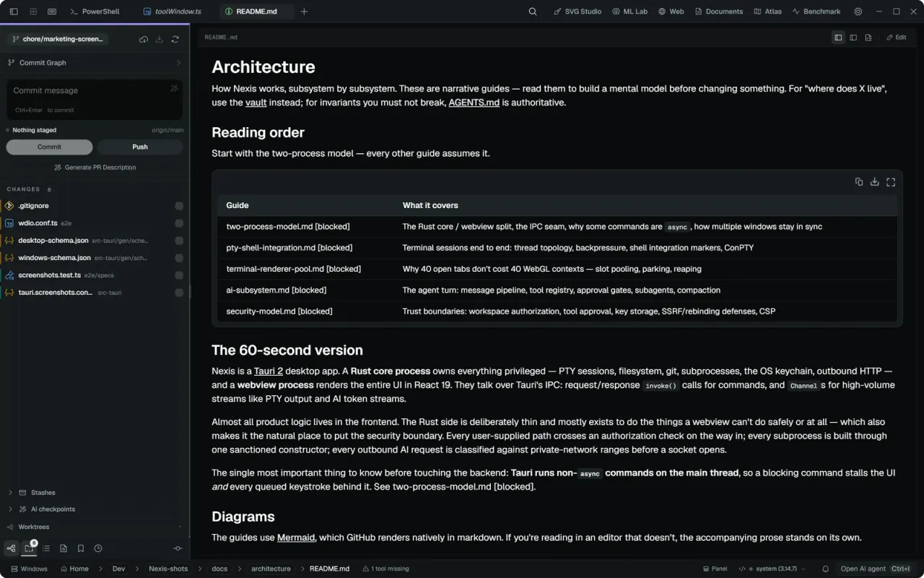924x578 pixels.
Task: Click Generate PR Description
Action: click(95, 168)
